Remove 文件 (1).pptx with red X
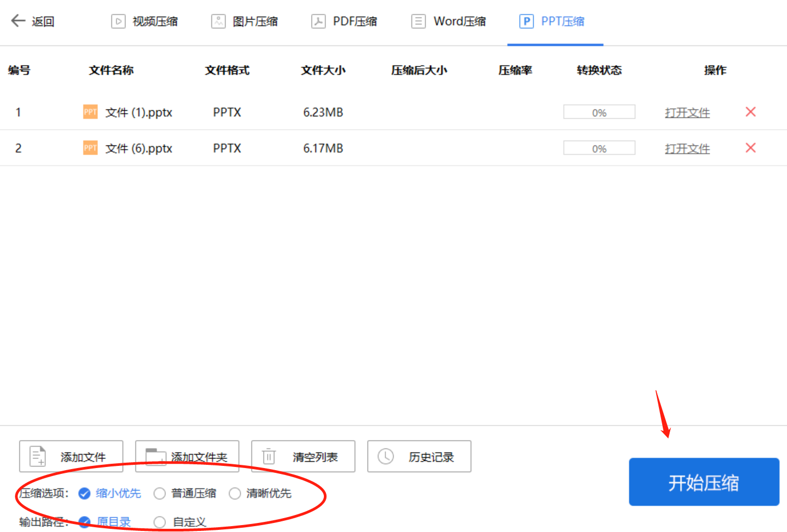 [751, 112]
